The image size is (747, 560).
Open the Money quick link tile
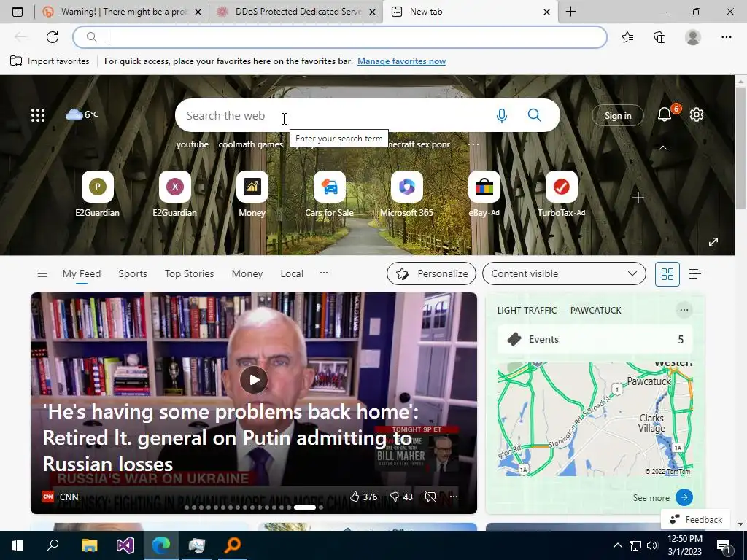coord(252,194)
